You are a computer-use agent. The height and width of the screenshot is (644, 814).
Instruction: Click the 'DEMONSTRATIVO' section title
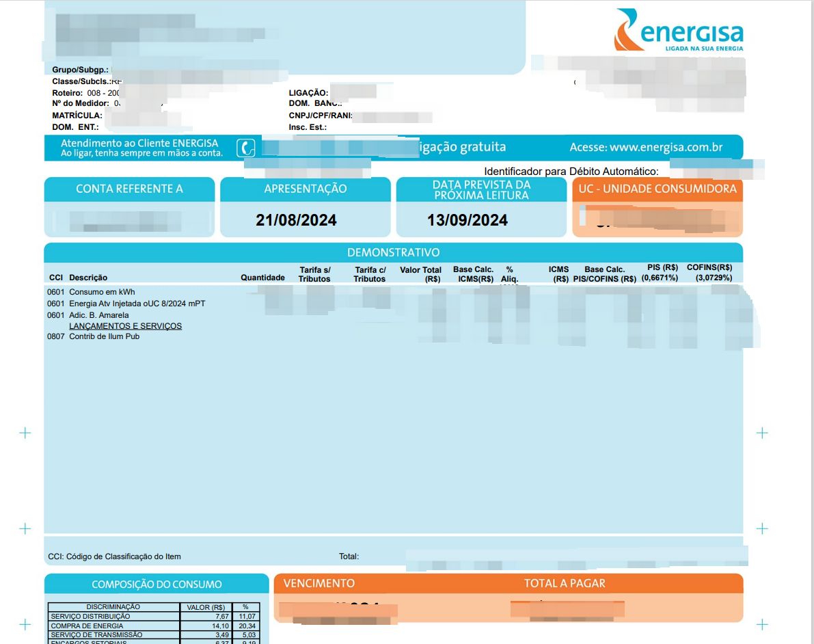click(x=394, y=252)
